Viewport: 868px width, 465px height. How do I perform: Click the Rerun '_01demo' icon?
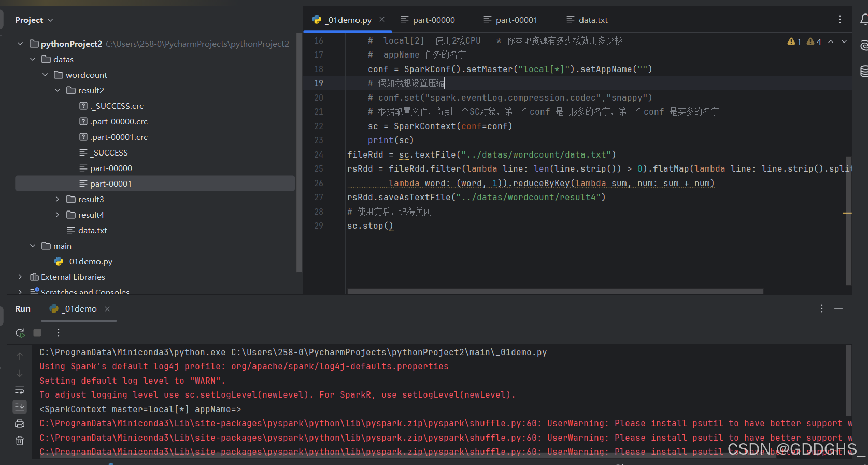[20, 333]
